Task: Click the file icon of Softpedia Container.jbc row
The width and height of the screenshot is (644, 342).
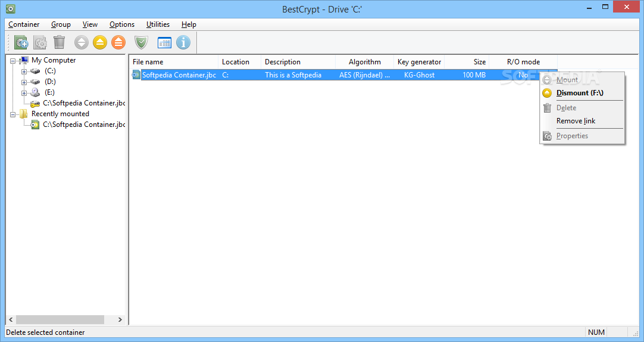Action: coord(136,75)
